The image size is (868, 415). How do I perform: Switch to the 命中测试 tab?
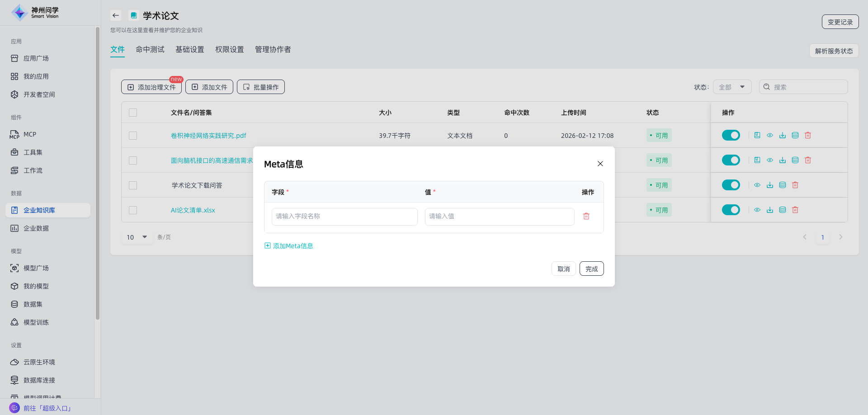(x=150, y=49)
